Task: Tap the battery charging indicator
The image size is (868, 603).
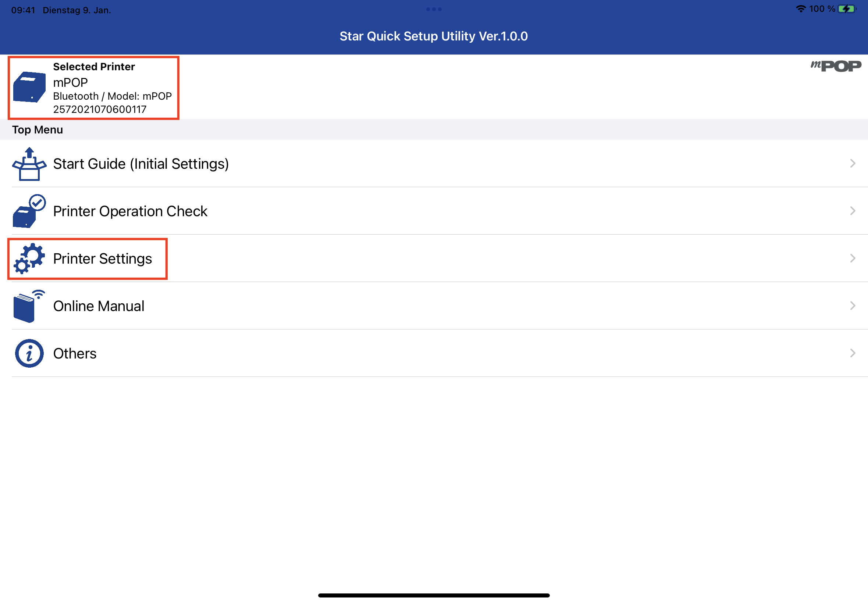Action: coord(846,9)
